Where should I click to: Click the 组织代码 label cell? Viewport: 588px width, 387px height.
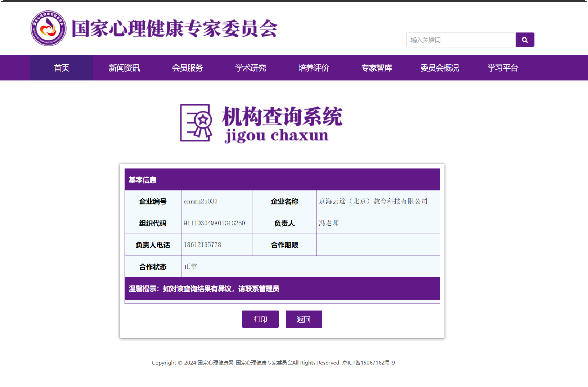[153, 223]
